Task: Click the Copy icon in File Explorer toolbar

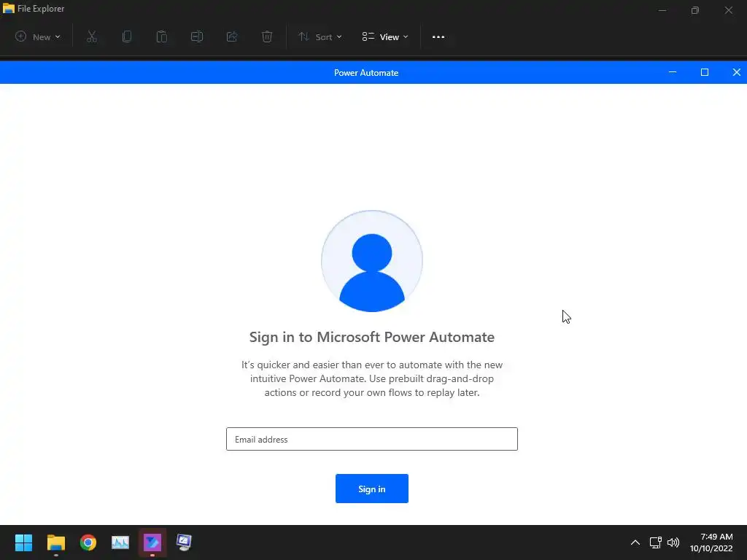Action: click(x=127, y=36)
